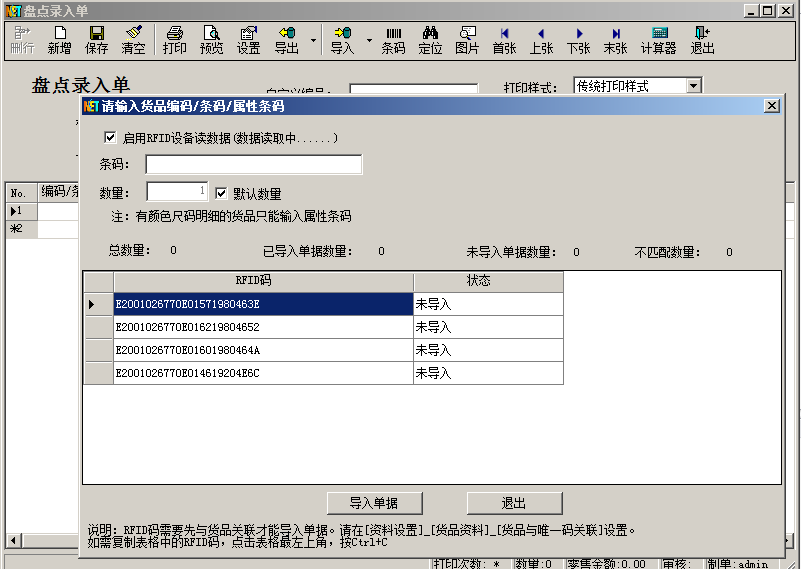Open the 图片 picture icon
The image size is (801, 569).
(x=467, y=40)
